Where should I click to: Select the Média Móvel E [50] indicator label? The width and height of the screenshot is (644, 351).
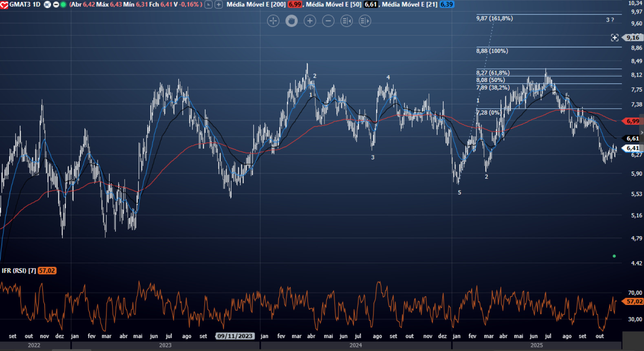pos(333,4)
